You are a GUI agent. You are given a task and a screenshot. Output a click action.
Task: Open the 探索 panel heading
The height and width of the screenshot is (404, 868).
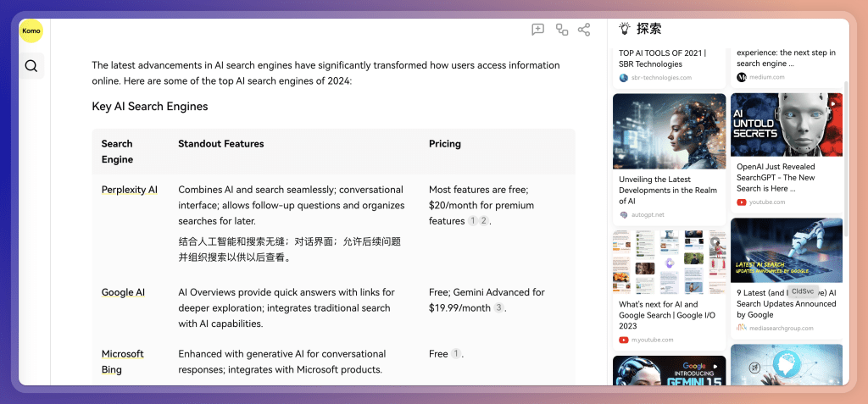(x=648, y=29)
